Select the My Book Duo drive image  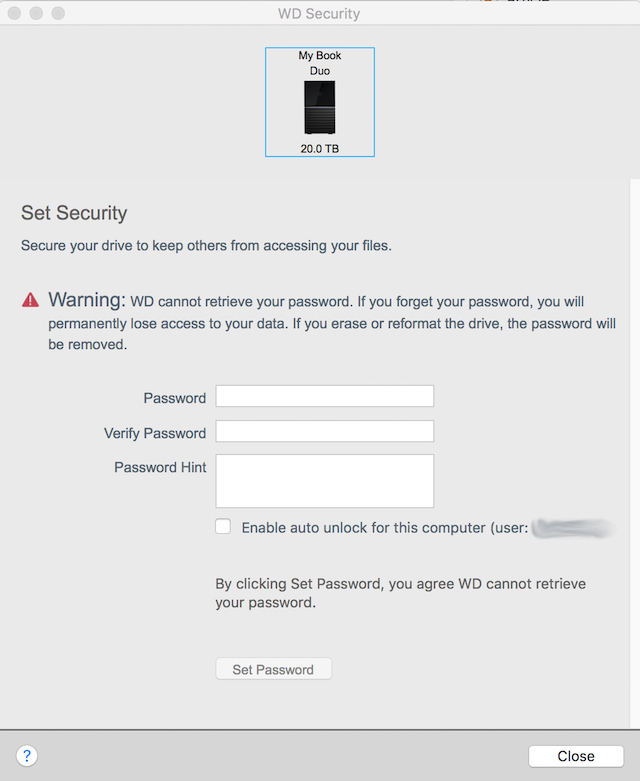tap(320, 108)
